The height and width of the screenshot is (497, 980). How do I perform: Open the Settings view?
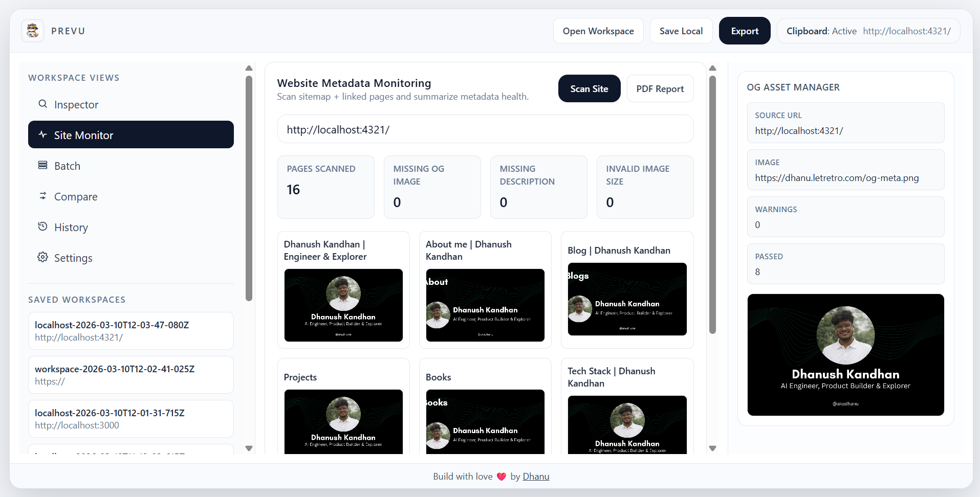pyautogui.click(x=131, y=258)
